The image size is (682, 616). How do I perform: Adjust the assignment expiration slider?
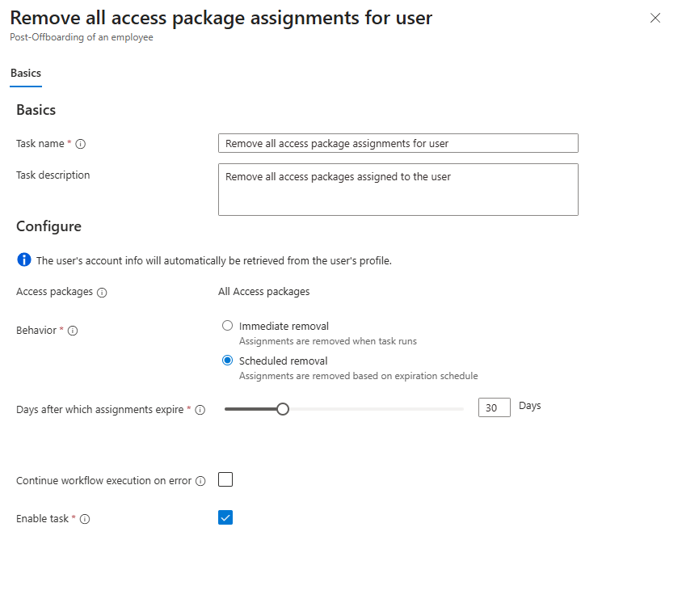point(283,409)
